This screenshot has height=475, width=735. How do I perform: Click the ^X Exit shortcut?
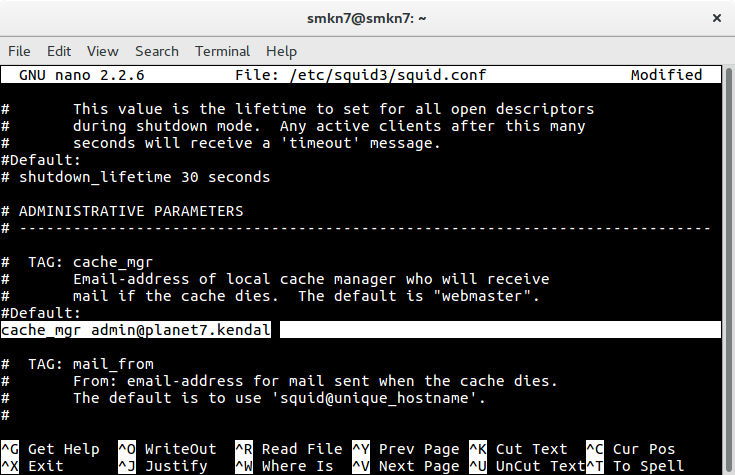32,466
